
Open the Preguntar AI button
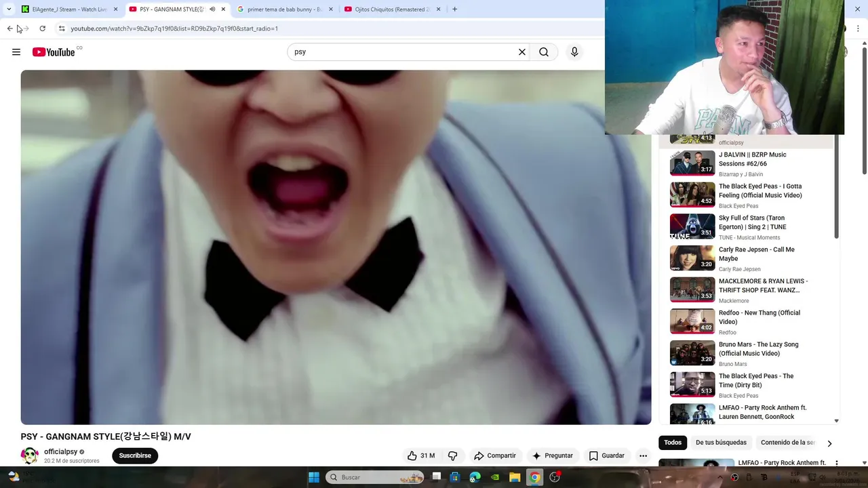[x=553, y=455]
